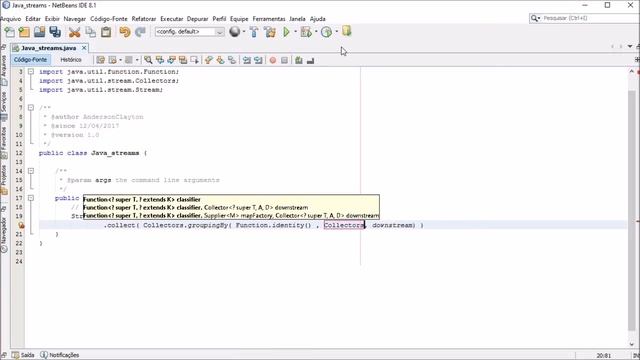Image resolution: width=640 pixels, height=360 pixels.
Task: Undo the last edit with the Undo arrow
Action: point(125,32)
